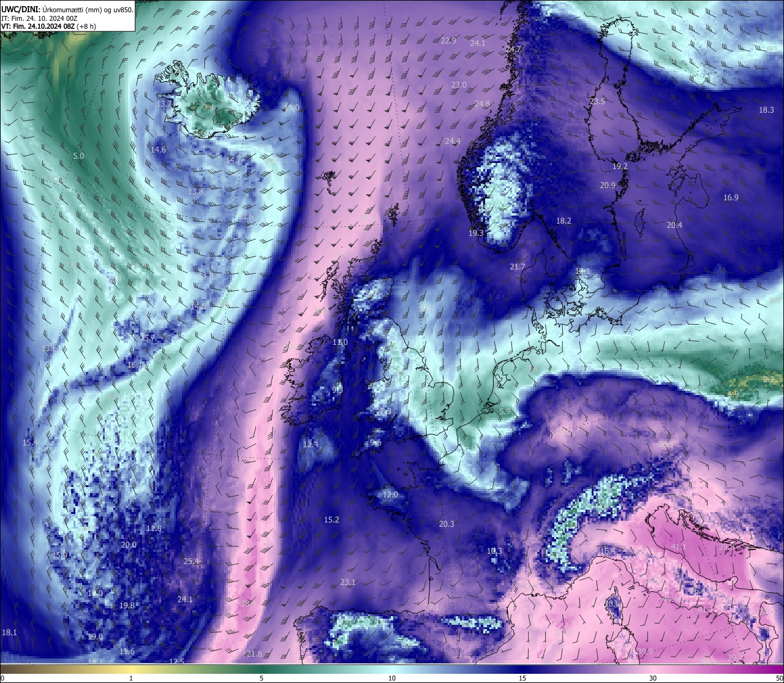Click the map value '20.4'

click(674, 225)
